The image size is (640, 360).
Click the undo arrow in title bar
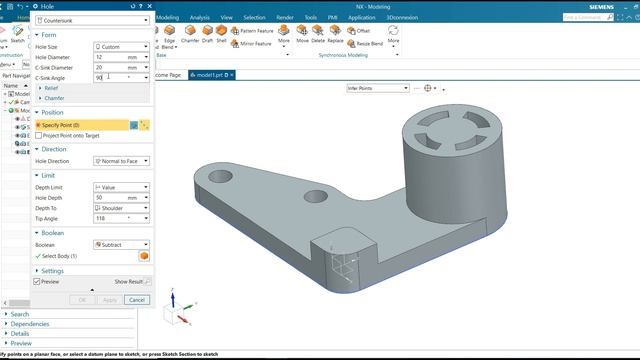(20, 6)
